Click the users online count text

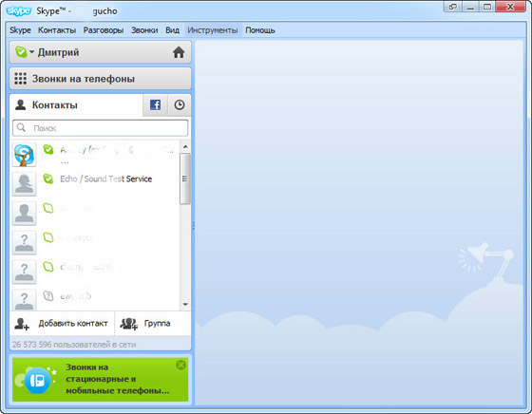pyautogui.click(x=74, y=345)
